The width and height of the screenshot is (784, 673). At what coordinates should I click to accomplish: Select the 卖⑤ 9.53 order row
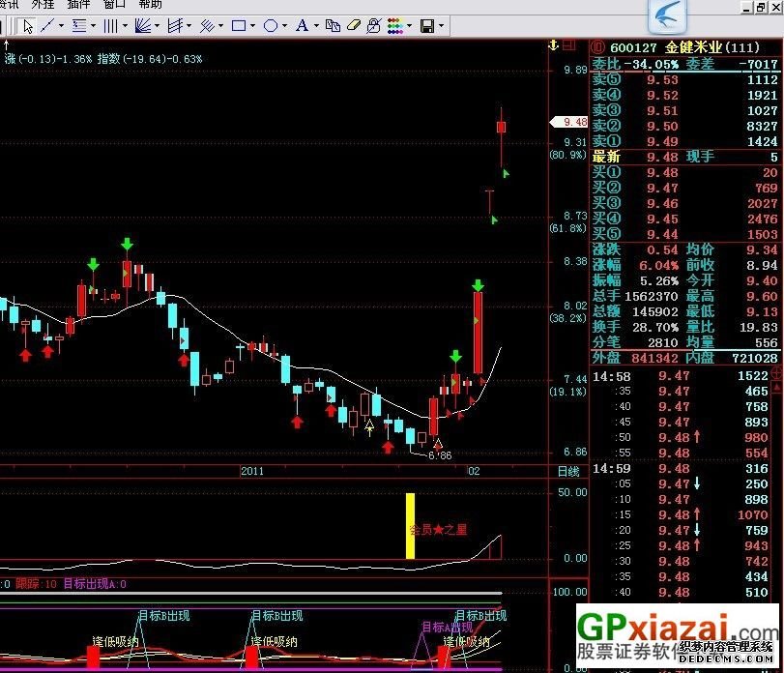click(x=685, y=79)
